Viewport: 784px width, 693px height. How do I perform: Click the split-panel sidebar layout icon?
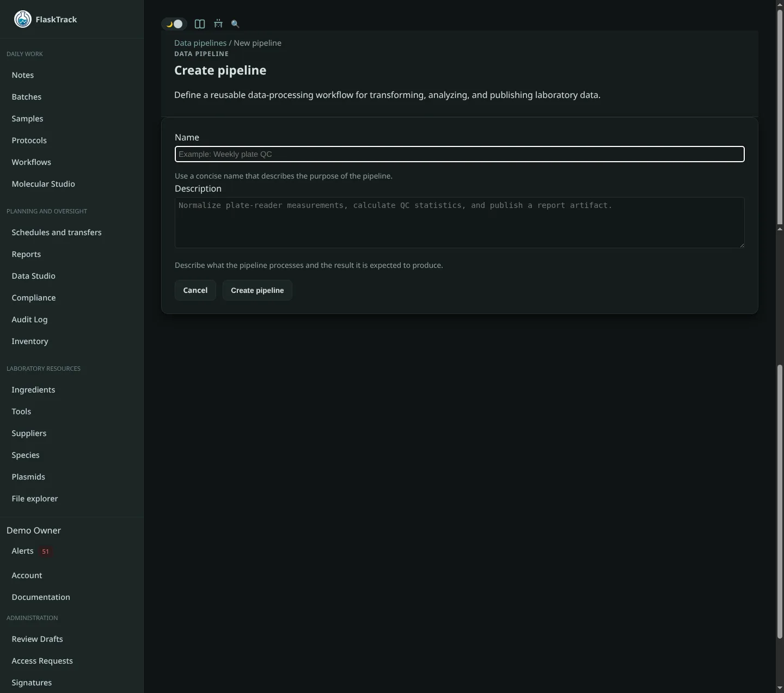click(200, 24)
